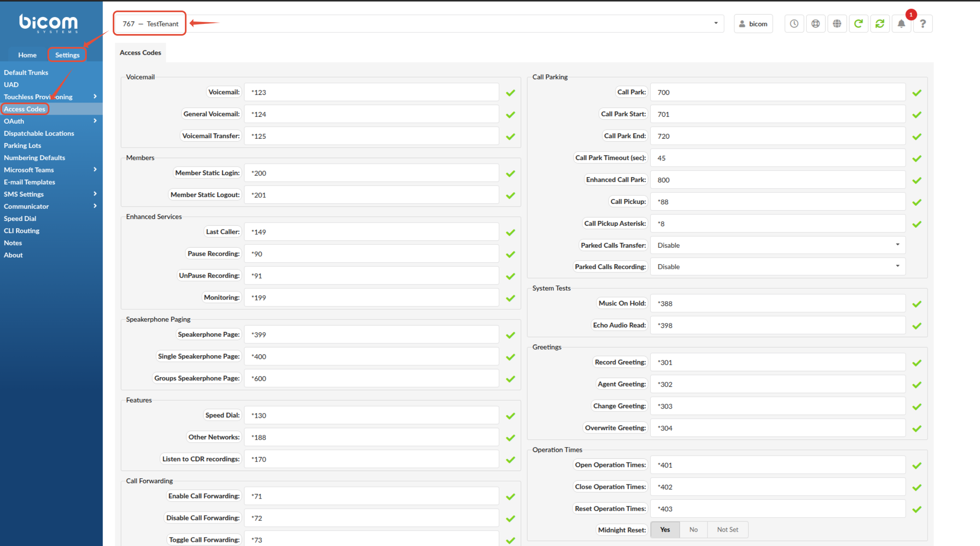Open the notifications bell icon
The image size is (980, 546).
901,24
